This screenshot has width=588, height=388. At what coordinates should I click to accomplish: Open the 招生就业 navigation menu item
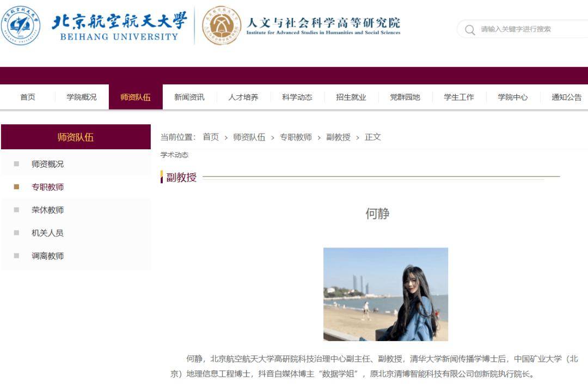[351, 97]
